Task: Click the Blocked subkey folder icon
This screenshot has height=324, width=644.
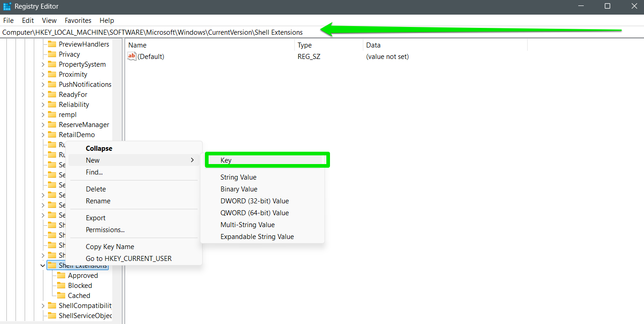Action: click(x=61, y=286)
